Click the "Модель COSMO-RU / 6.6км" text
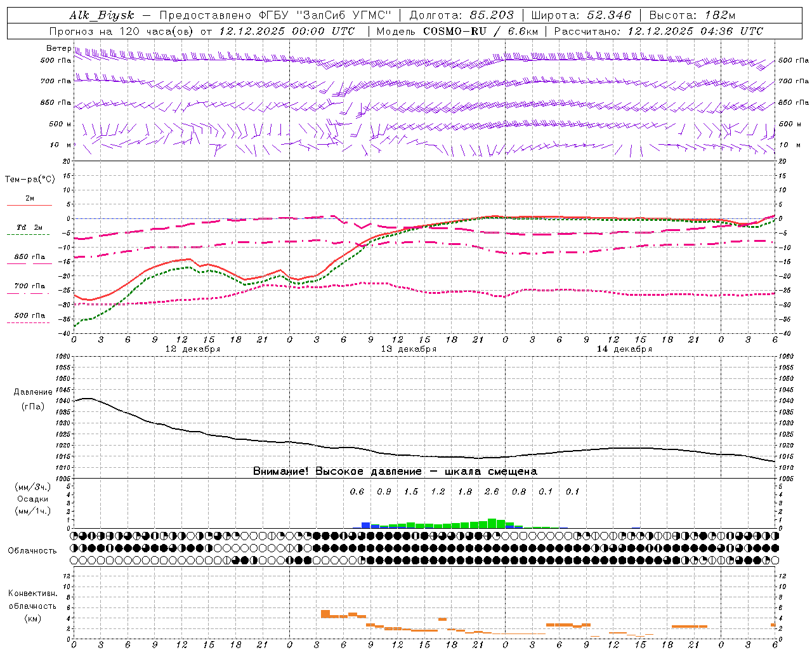The width and height of the screenshot is (812, 650). coord(457,31)
